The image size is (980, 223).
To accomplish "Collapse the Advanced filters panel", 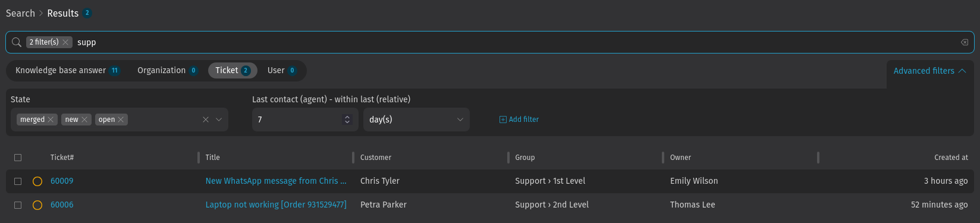I will [x=930, y=71].
